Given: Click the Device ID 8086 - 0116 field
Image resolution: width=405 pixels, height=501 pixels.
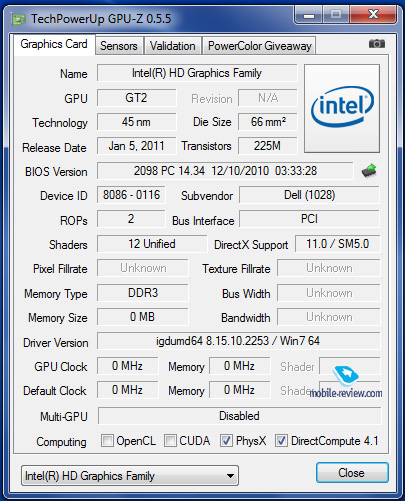Looking at the screenshot, I should (x=131, y=195).
